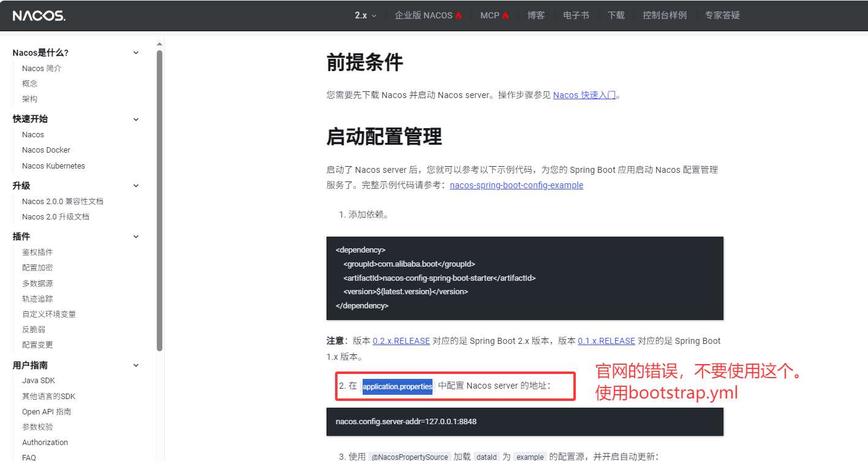Image resolution: width=868 pixels, height=461 pixels.
Task: Collapse the 插件 section chevron
Action: click(x=136, y=237)
